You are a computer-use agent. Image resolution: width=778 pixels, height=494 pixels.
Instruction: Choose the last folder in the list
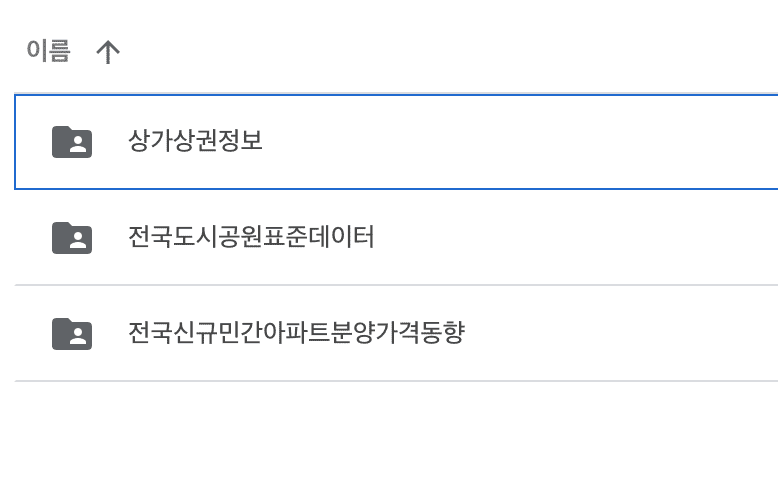(296, 333)
